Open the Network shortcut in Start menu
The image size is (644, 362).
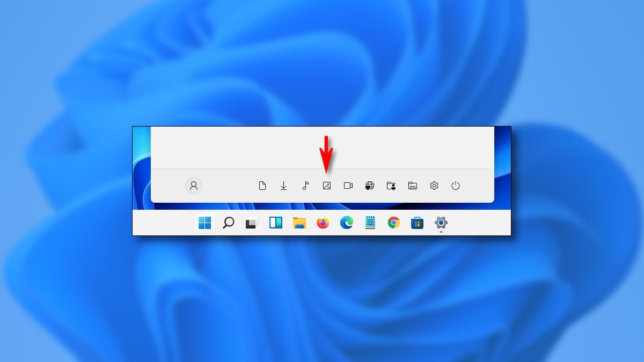[x=369, y=186]
